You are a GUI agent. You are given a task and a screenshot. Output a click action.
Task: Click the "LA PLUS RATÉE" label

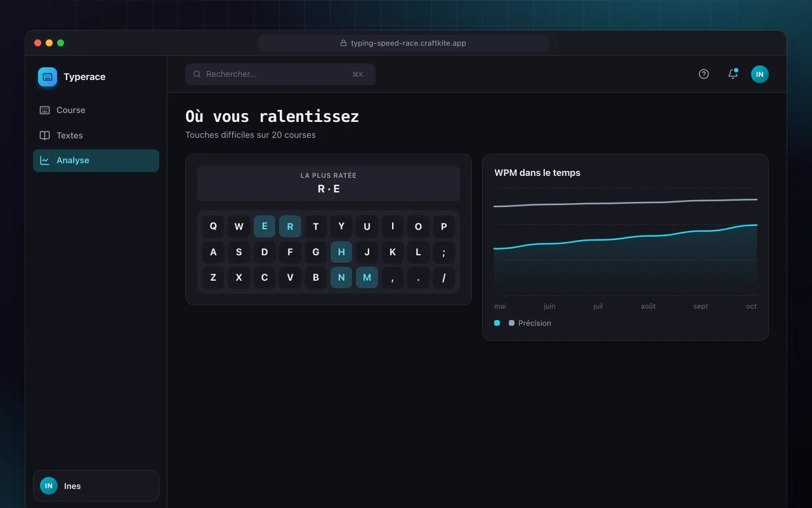click(329, 175)
